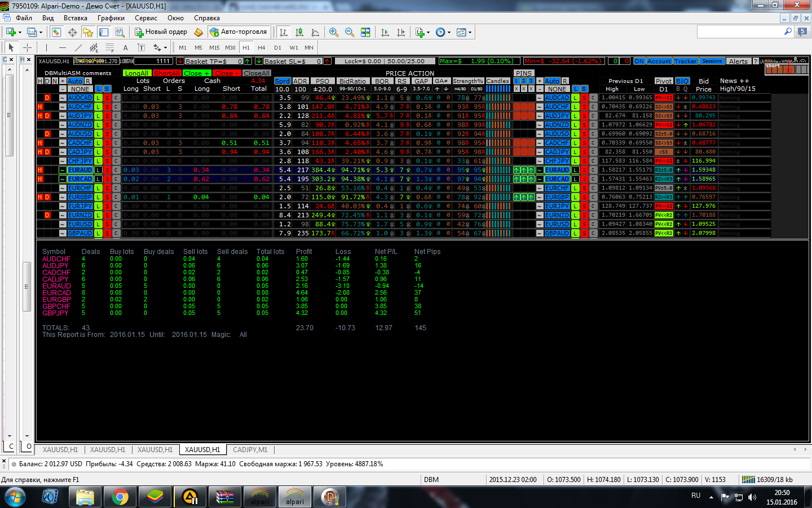Open Navigator folder-star icon
812x508 pixels.
point(88,32)
